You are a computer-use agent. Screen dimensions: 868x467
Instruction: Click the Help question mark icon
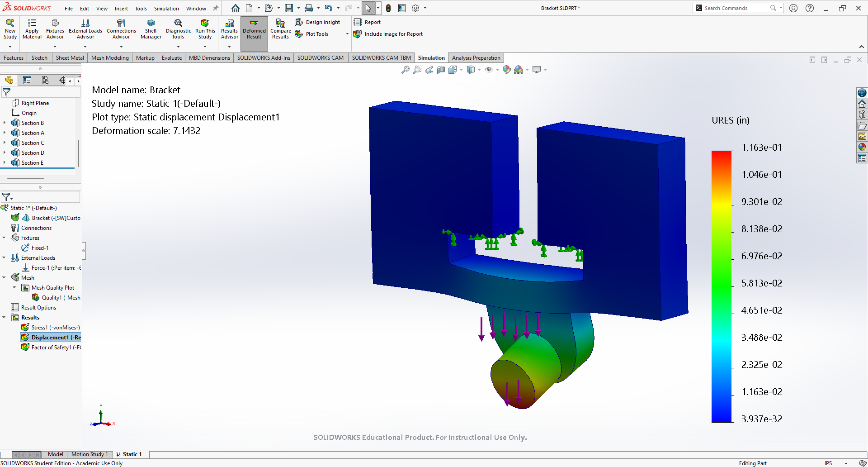810,8
